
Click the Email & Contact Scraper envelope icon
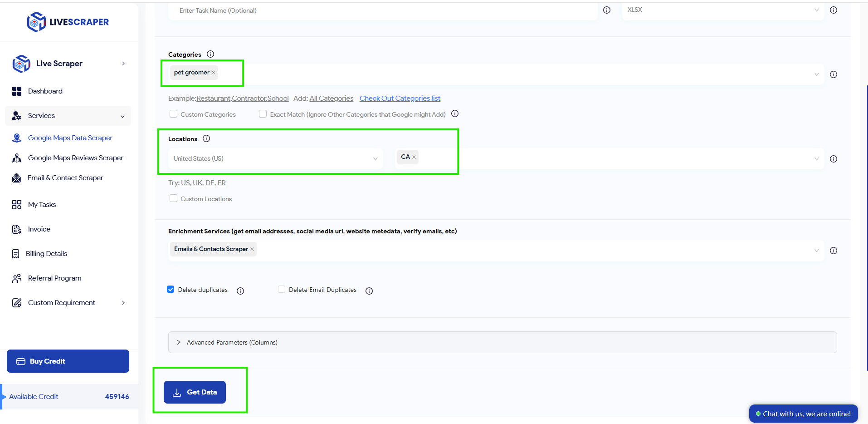pos(17,178)
